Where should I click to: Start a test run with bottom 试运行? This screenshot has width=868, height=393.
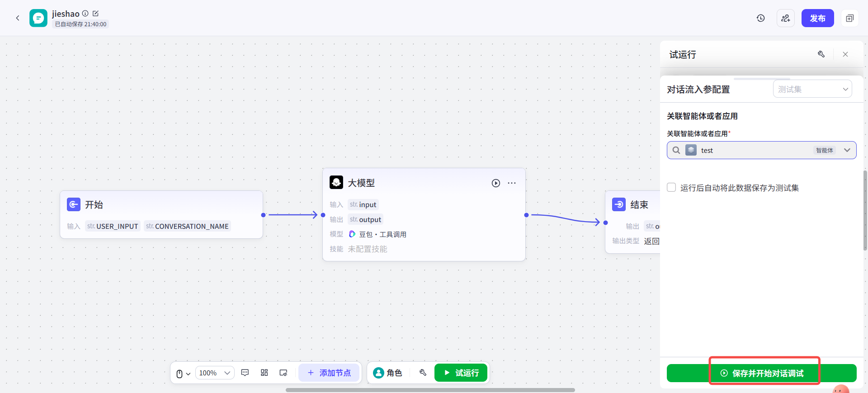[461, 373]
